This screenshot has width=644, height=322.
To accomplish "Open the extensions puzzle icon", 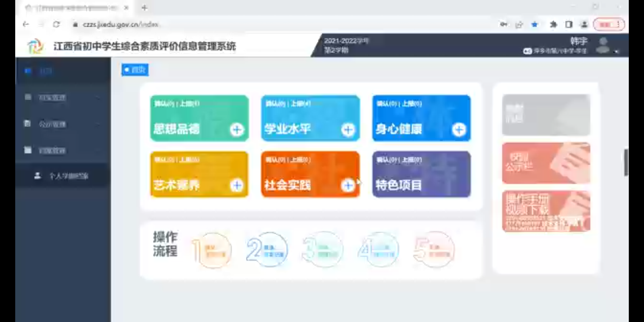I will [x=553, y=24].
